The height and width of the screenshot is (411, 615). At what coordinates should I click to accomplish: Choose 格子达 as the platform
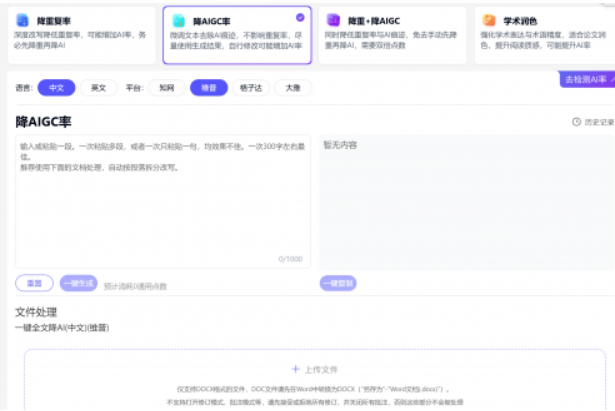point(250,87)
